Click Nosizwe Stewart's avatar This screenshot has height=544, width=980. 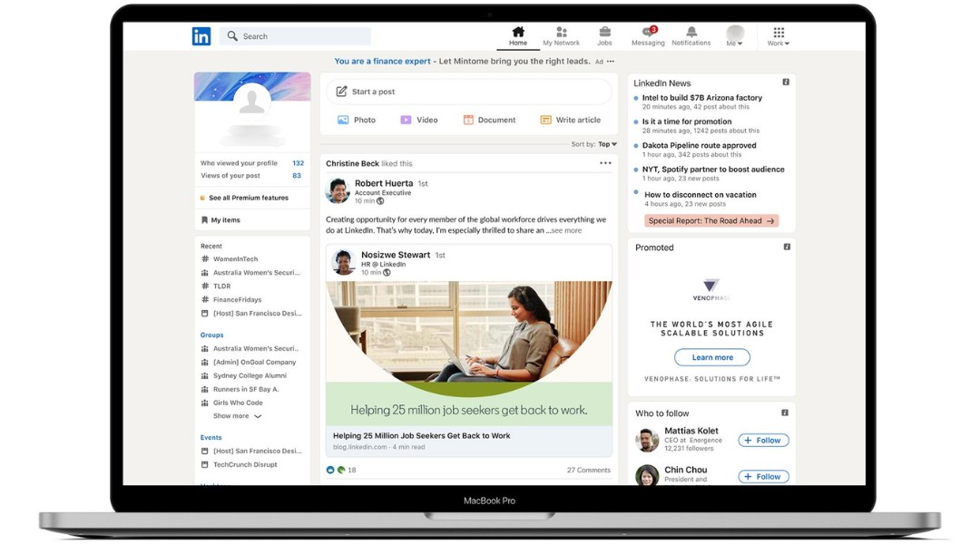click(343, 262)
